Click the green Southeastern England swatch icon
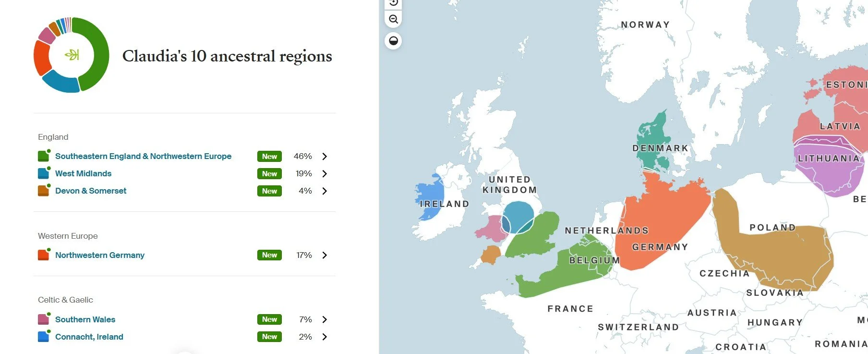This screenshot has width=868, height=354. click(44, 156)
